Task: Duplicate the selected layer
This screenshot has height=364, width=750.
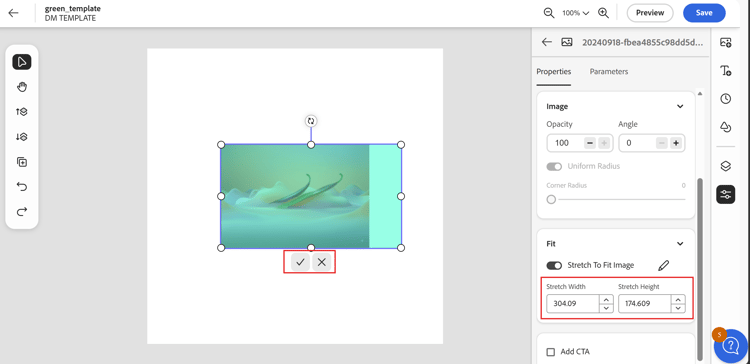Action: [x=22, y=162]
